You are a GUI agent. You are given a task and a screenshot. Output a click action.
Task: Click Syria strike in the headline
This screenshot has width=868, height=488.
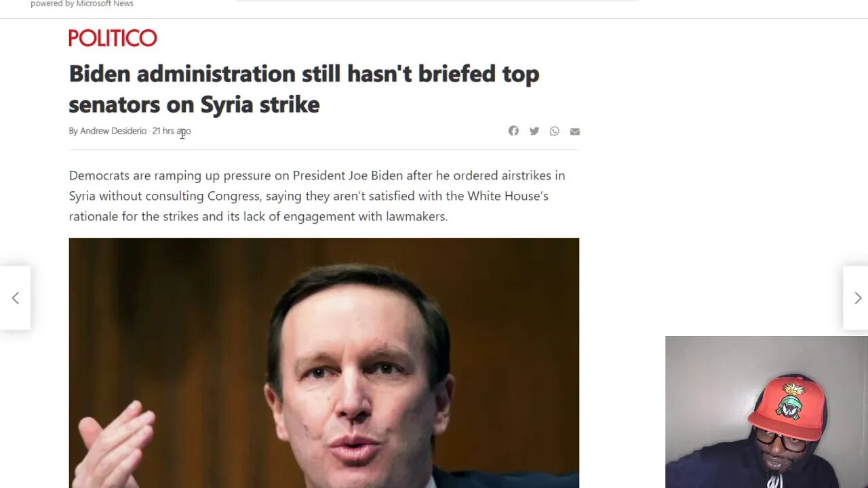click(x=260, y=104)
